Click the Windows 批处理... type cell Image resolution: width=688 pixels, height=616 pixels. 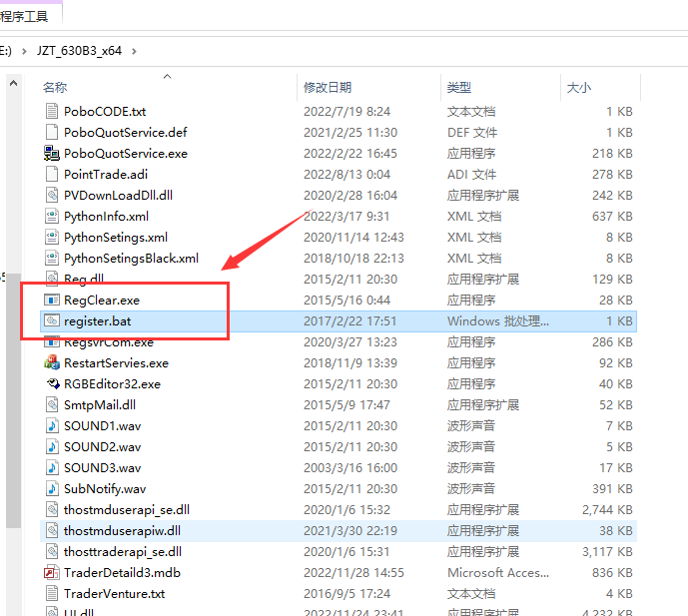point(498,321)
